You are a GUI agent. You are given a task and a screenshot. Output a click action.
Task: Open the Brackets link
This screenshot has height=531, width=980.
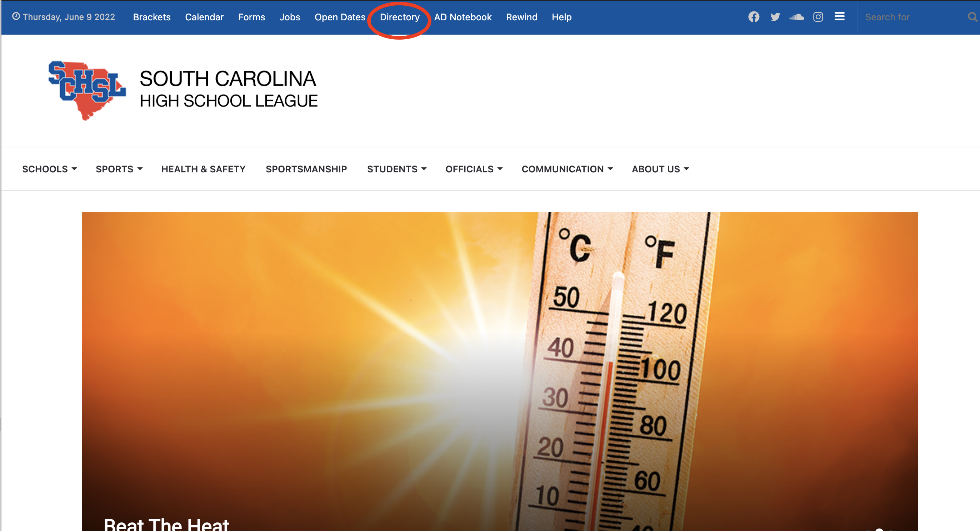click(x=152, y=17)
